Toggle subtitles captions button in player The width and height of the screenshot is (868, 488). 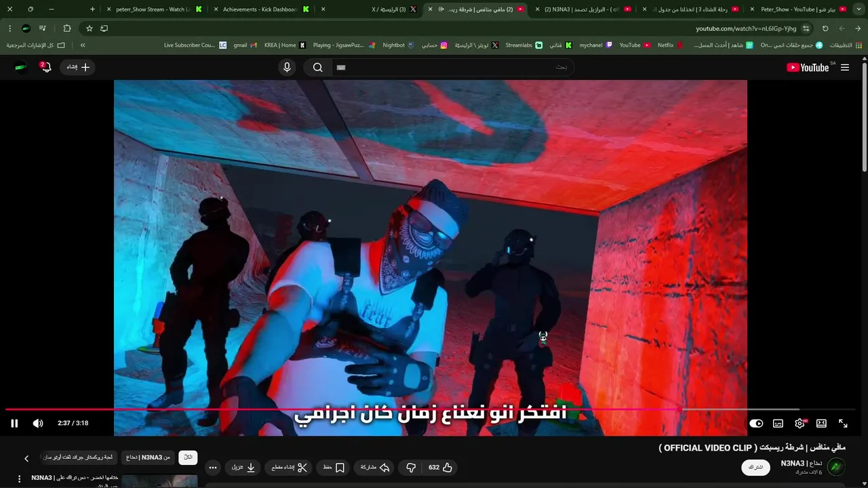click(x=778, y=424)
